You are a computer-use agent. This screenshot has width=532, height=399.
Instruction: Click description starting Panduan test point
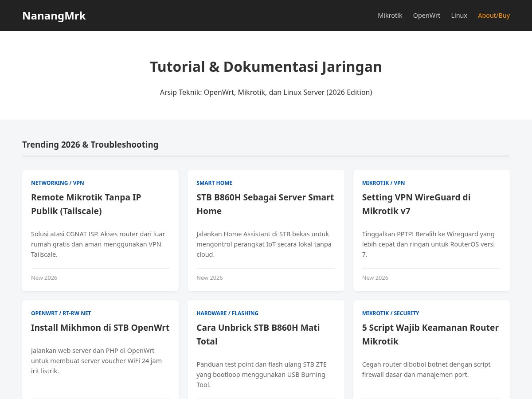pos(262,374)
